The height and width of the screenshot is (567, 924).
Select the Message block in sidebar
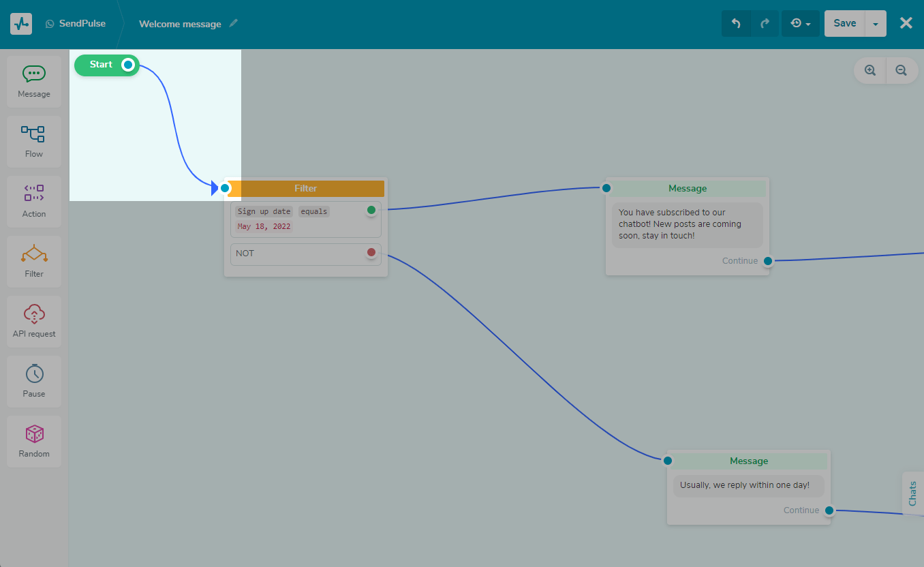(x=34, y=82)
